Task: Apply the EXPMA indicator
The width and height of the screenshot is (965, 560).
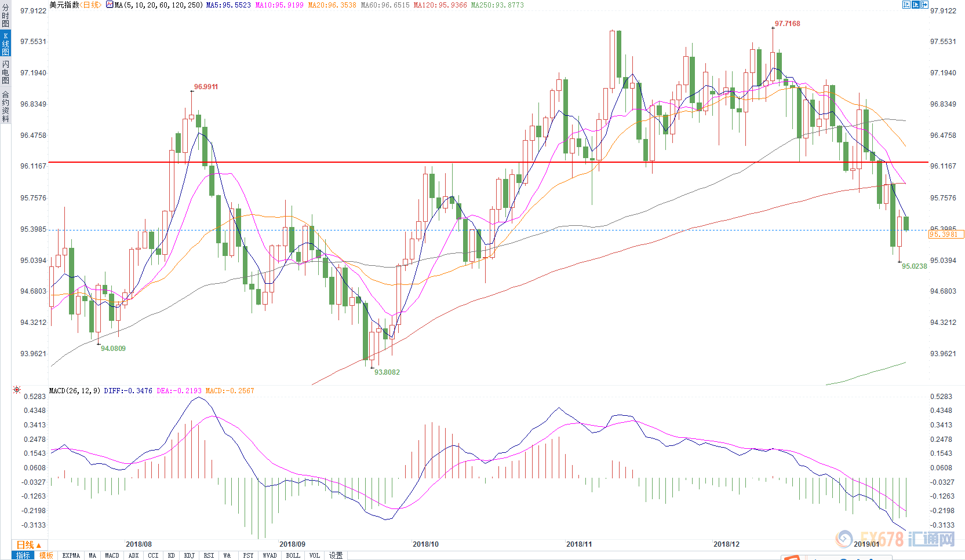Action: (71, 555)
